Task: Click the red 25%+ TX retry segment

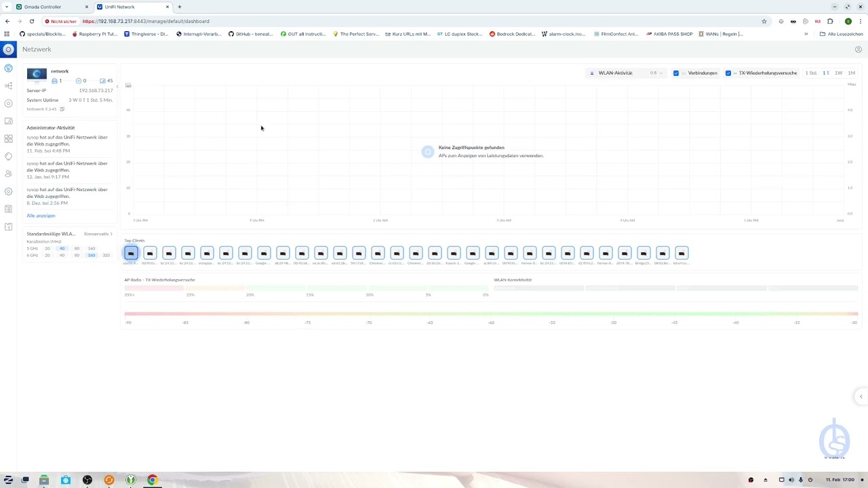Action: (154, 289)
